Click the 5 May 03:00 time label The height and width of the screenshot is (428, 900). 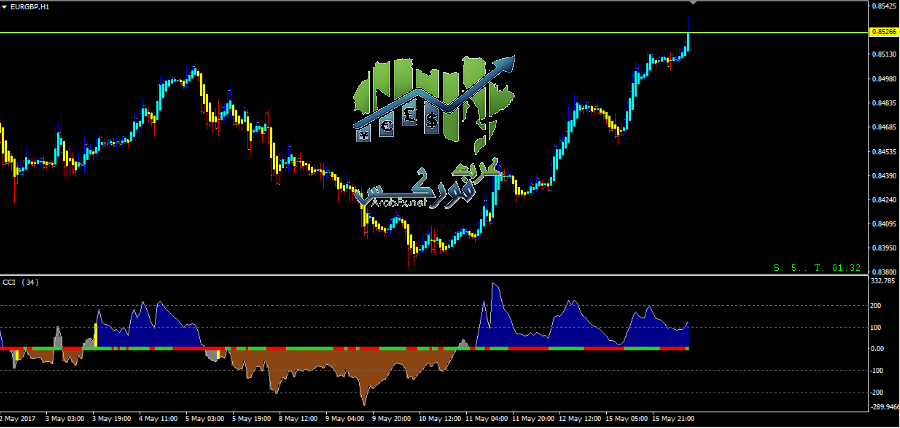coord(204,419)
